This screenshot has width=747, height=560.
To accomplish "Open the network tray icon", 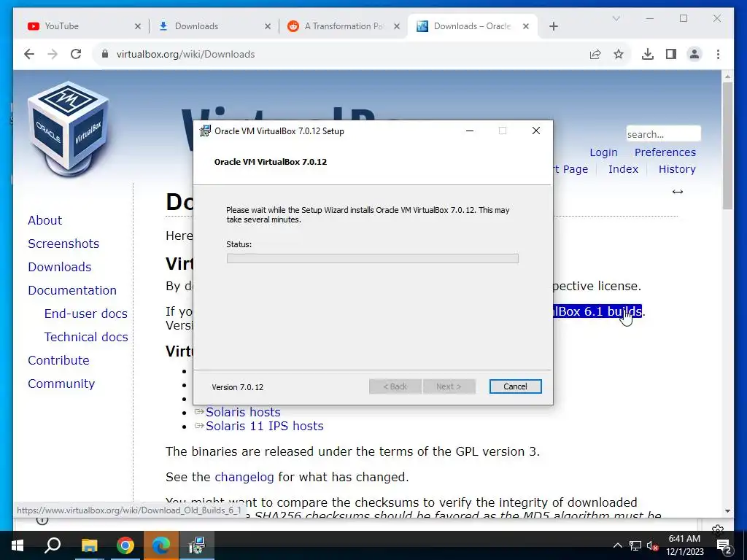I will pos(635,545).
